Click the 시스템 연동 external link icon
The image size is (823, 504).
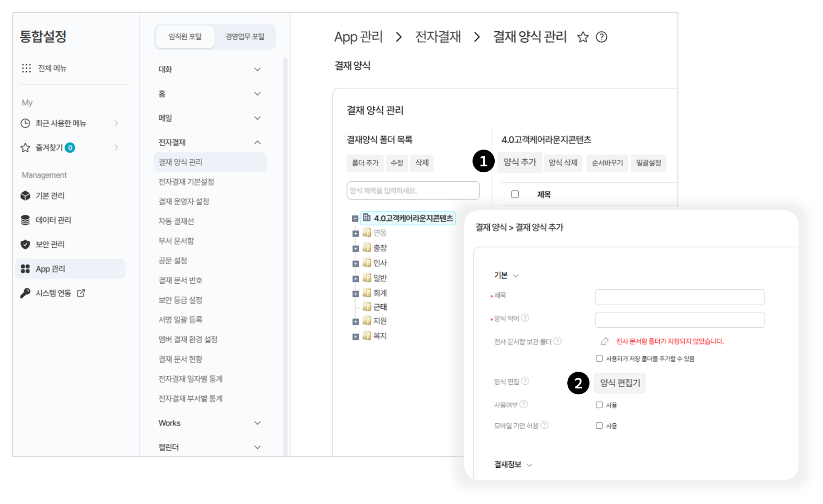click(x=81, y=293)
